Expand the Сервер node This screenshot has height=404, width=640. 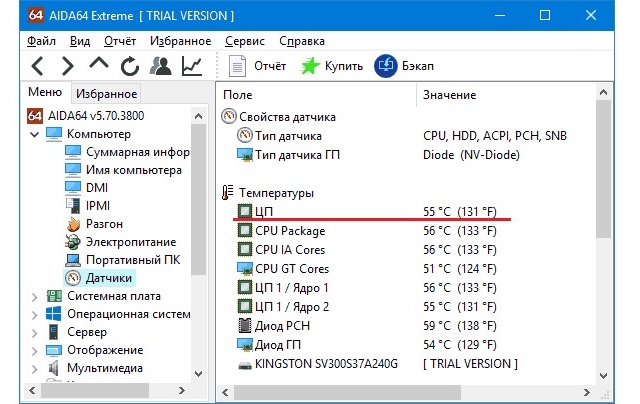35,333
